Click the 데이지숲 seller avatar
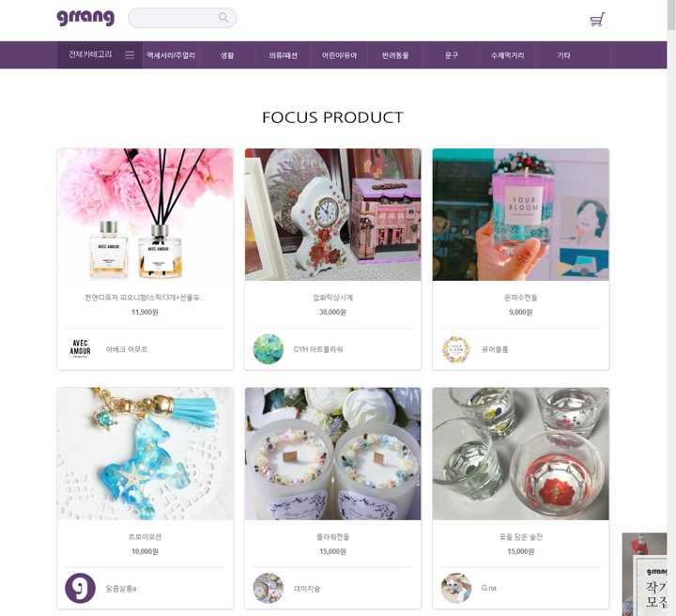The width and height of the screenshot is (676, 616). [x=269, y=588]
